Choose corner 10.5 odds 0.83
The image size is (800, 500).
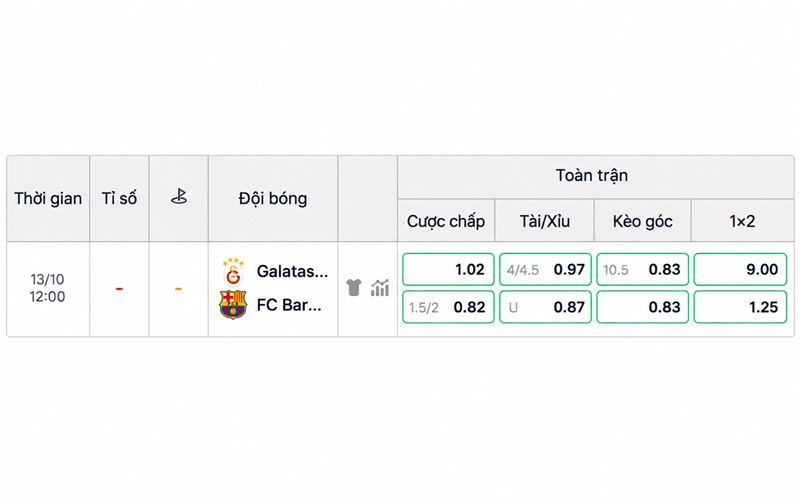[642, 269]
